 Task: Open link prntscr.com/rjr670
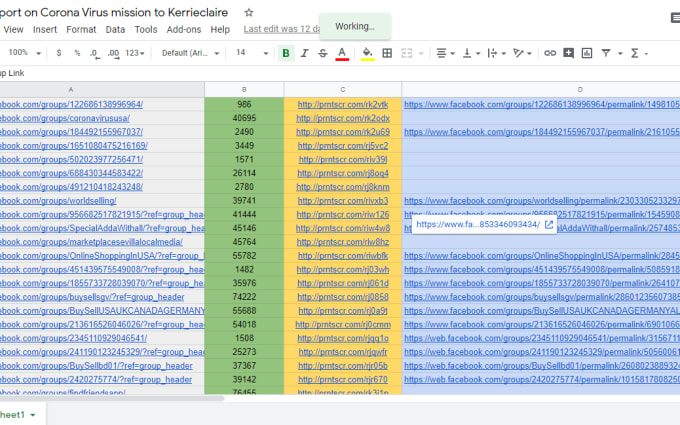(x=343, y=379)
